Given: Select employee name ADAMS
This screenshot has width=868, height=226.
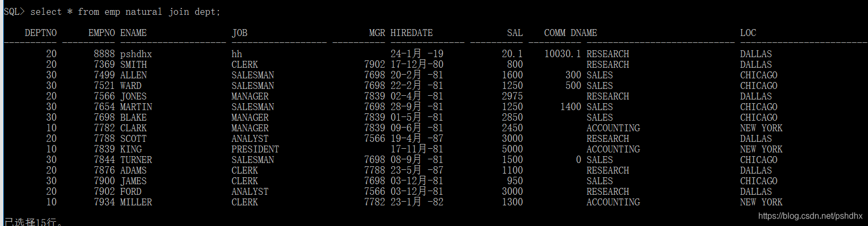Looking at the screenshot, I should [x=134, y=170].
